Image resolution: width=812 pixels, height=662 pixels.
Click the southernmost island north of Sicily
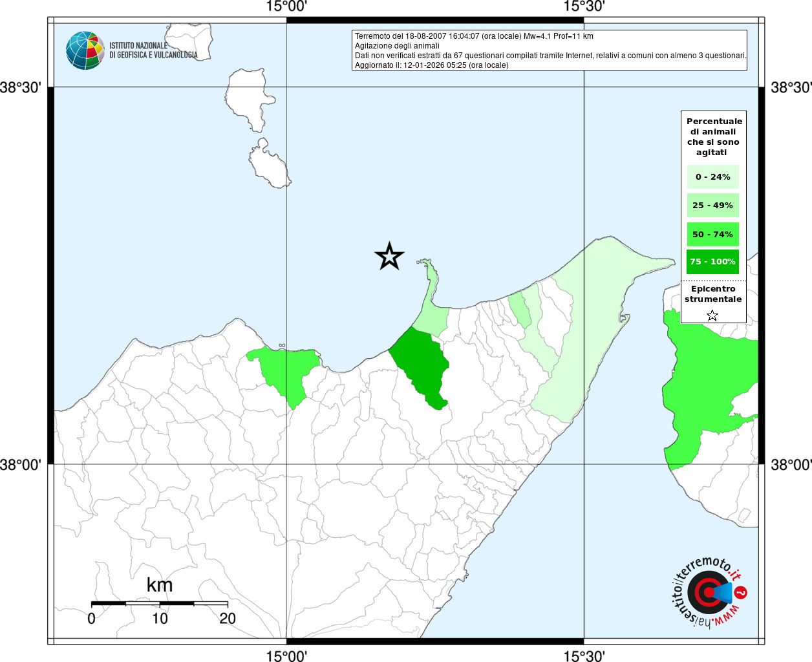point(270,167)
